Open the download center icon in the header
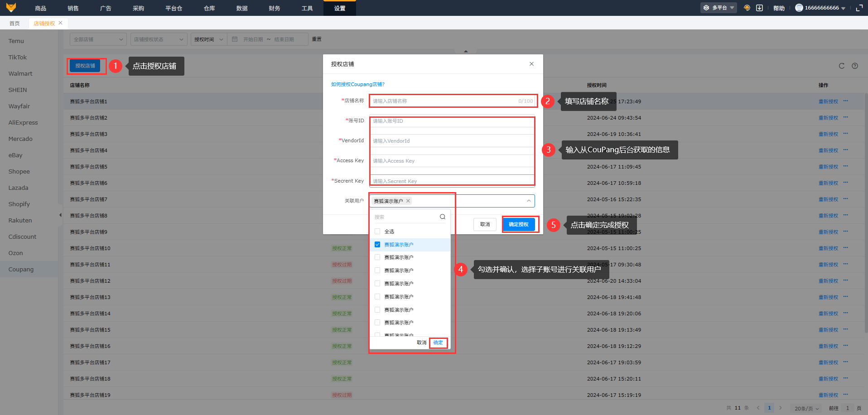 point(760,8)
